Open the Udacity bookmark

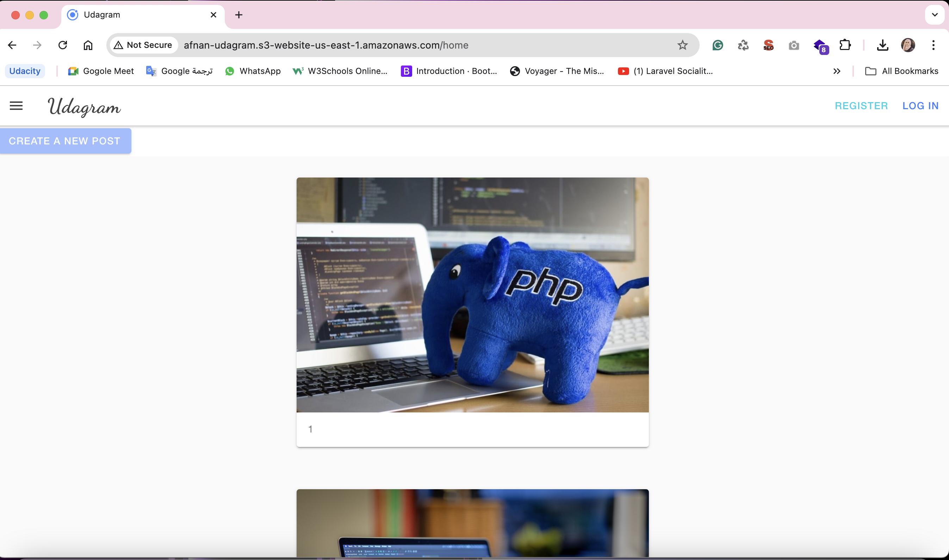[x=25, y=71]
